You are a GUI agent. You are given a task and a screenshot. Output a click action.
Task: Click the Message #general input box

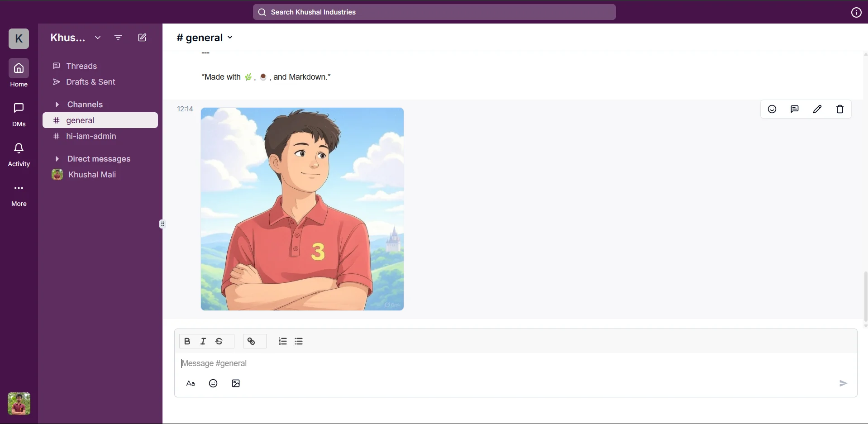pyautogui.click(x=516, y=364)
